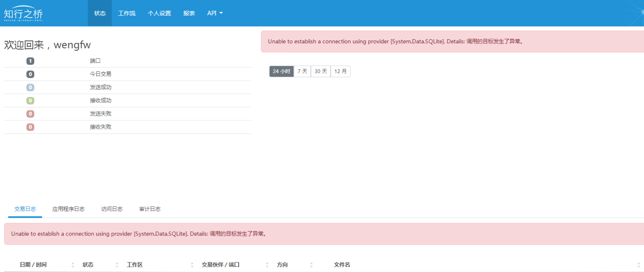The width and height of the screenshot is (644, 272).
Task: Click the 知行之桥 logo
Action: (x=24, y=14)
